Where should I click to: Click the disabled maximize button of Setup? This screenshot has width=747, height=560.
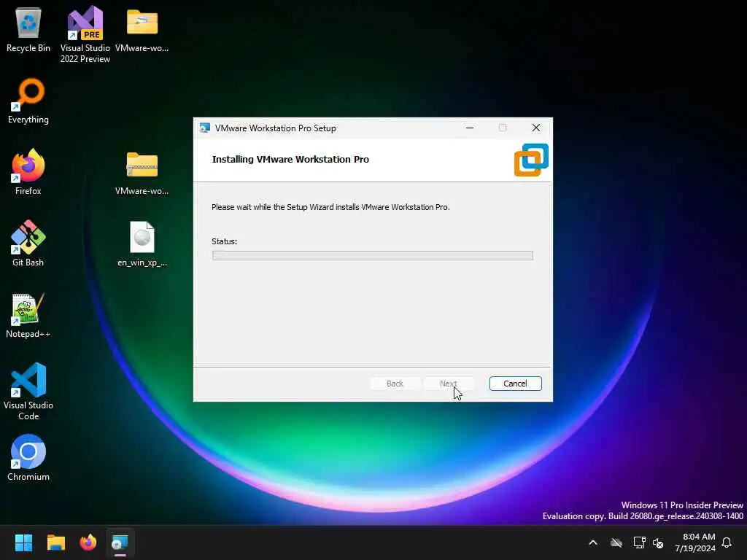point(503,128)
